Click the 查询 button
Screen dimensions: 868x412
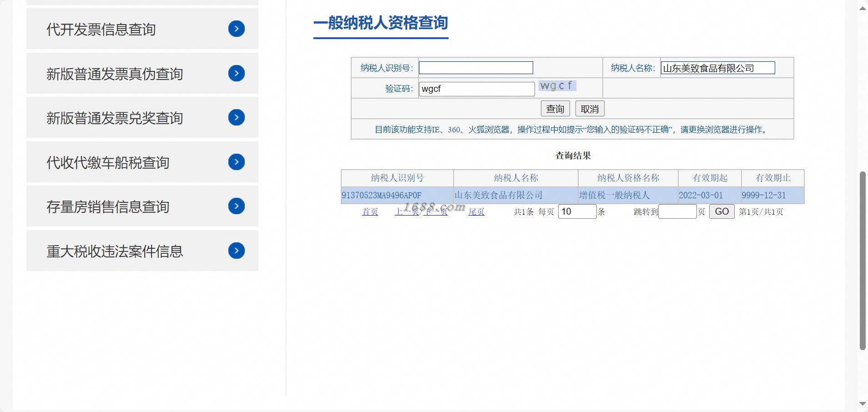pos(555,109)
